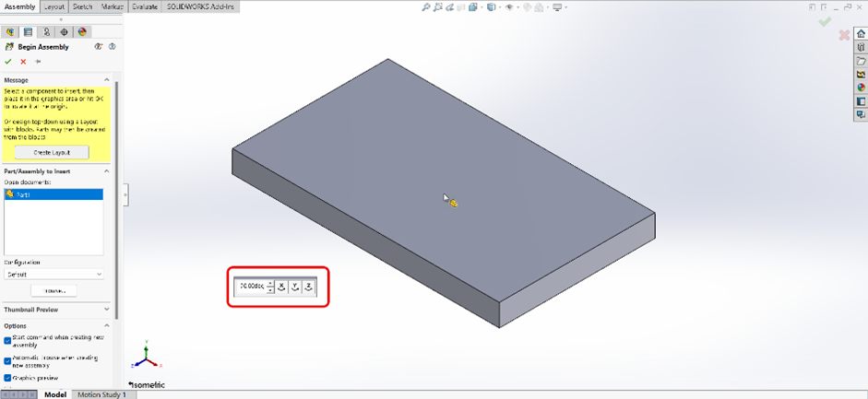
Task: Click the detailed preview icon beside Begin Assembly
Action: (98, 46)
